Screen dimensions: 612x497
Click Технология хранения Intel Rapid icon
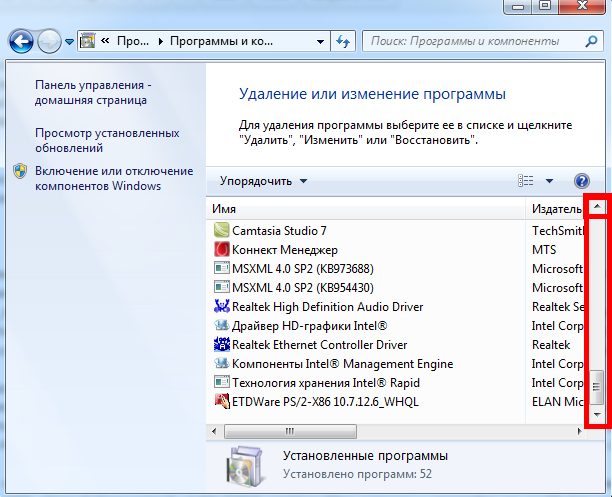[x=221, y=382]
